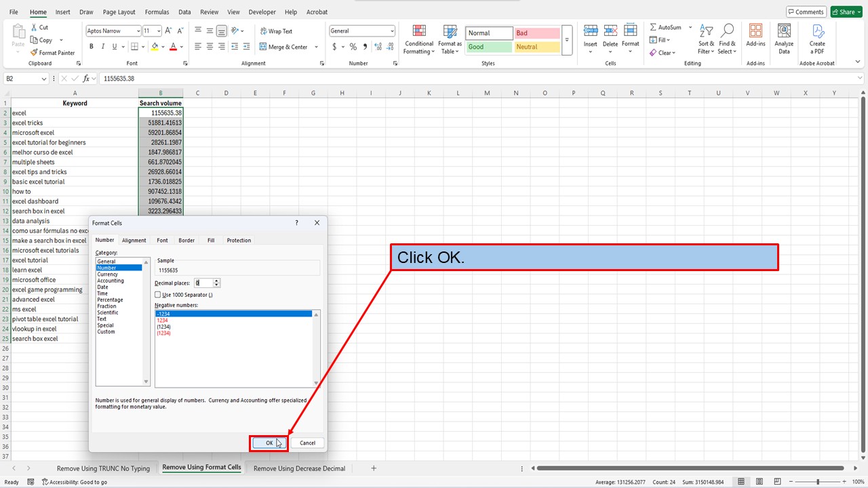Click the AutoSum icon
This screenshot has height=488, width=868.
tap(654, 27)
